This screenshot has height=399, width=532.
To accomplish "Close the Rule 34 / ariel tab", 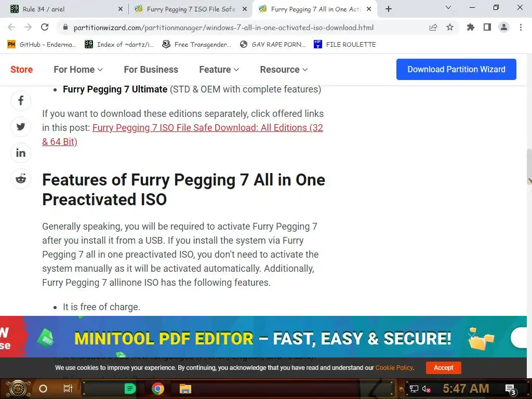I will tap(121, 9).
